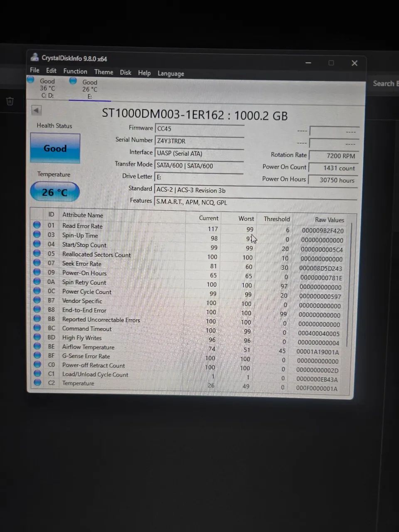Click the trash icon in background window
Image resolution: width=399 pixels, height=532 pixels.
10,101
